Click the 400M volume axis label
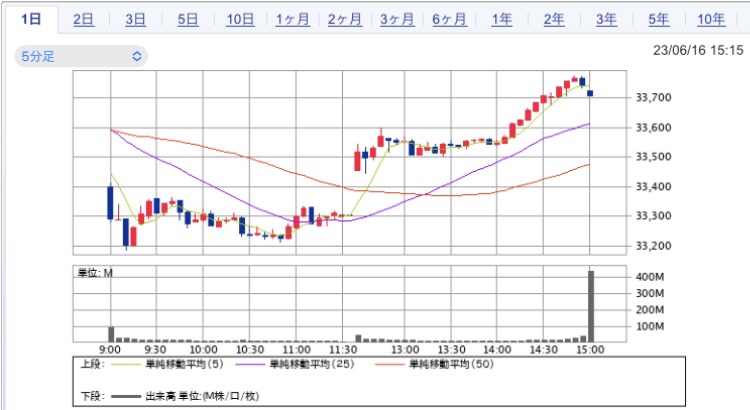 coord(650,277)
